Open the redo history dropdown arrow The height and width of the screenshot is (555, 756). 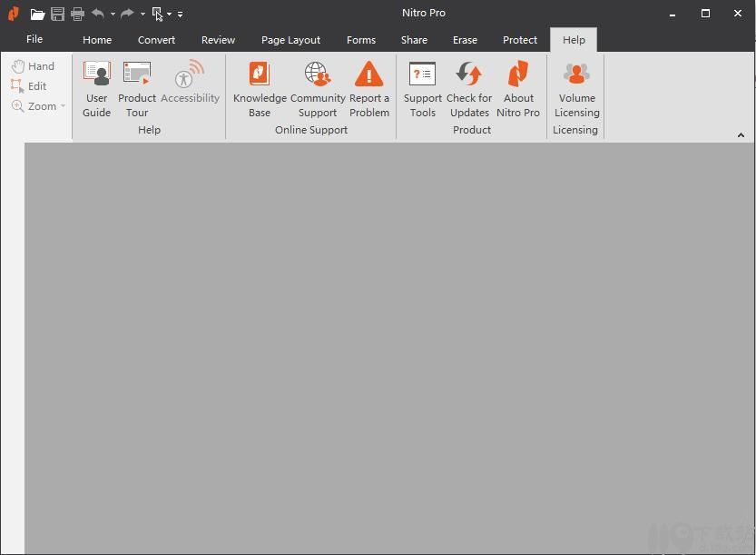(142, 14)
